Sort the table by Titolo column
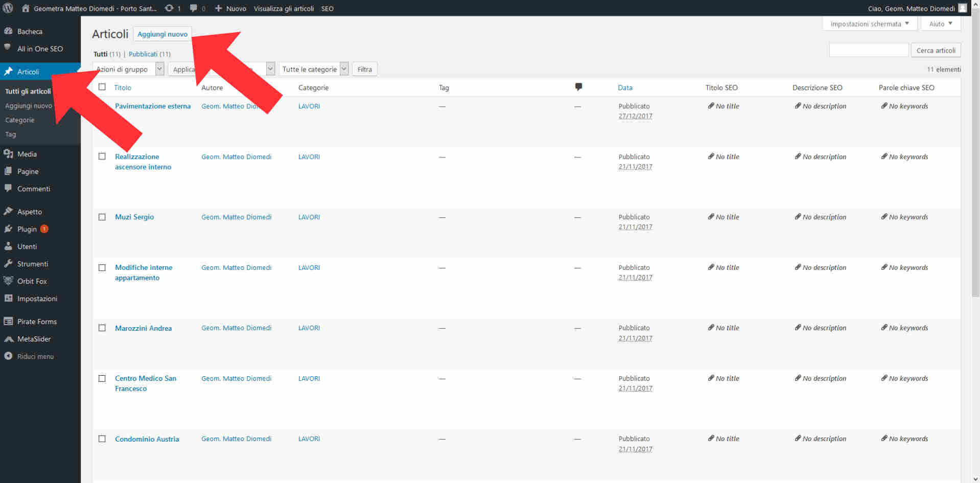980x483 pixels. point(123,87)
